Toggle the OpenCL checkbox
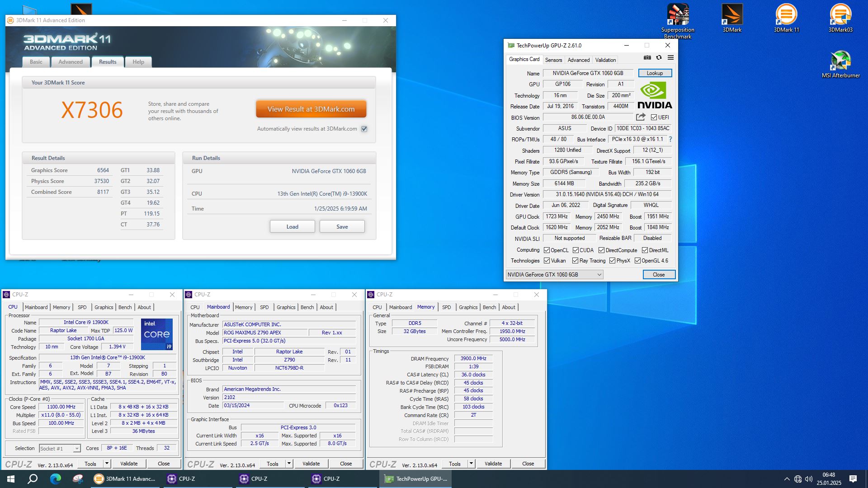868x488 pixels. point(547,250)
